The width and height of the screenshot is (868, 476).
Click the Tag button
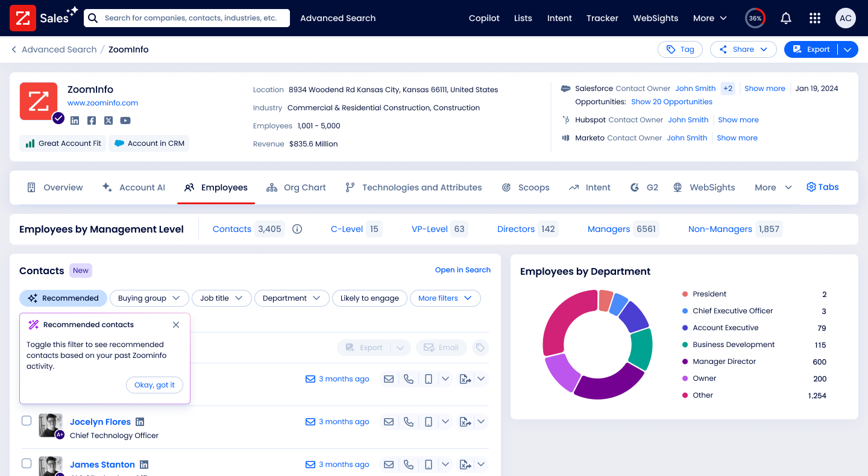[x=680, y=49]
